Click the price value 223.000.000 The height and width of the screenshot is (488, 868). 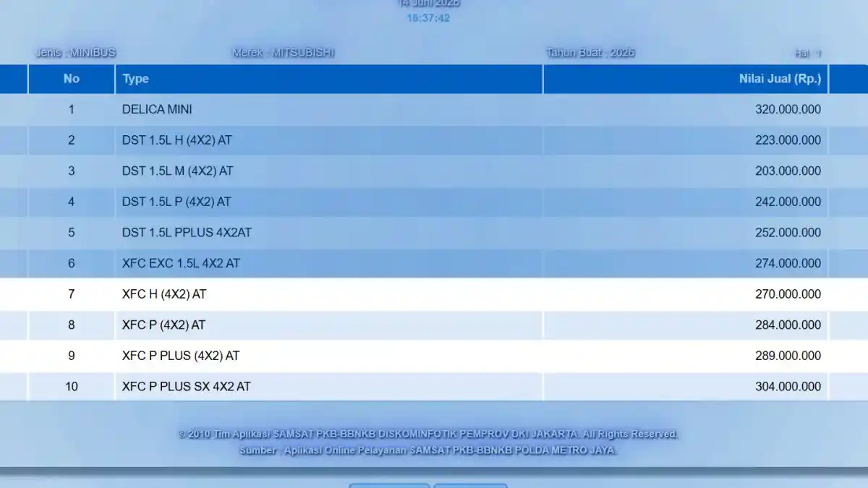(x=788, y=140)
